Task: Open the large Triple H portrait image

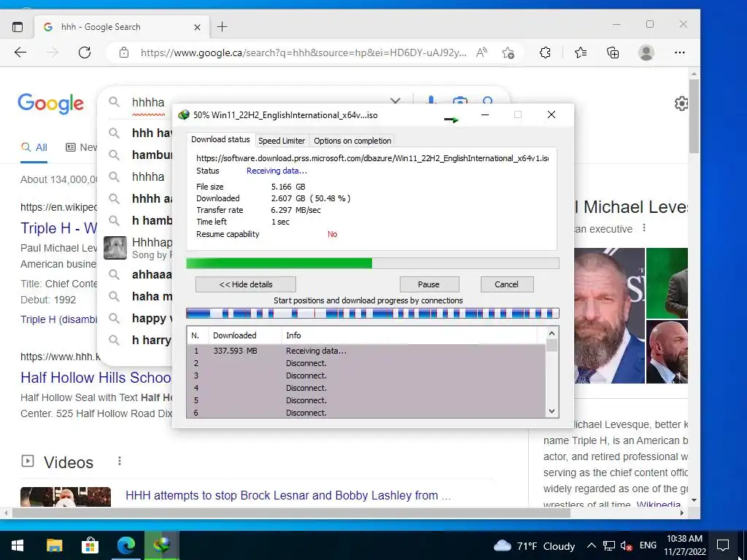Action: [609, 316]
